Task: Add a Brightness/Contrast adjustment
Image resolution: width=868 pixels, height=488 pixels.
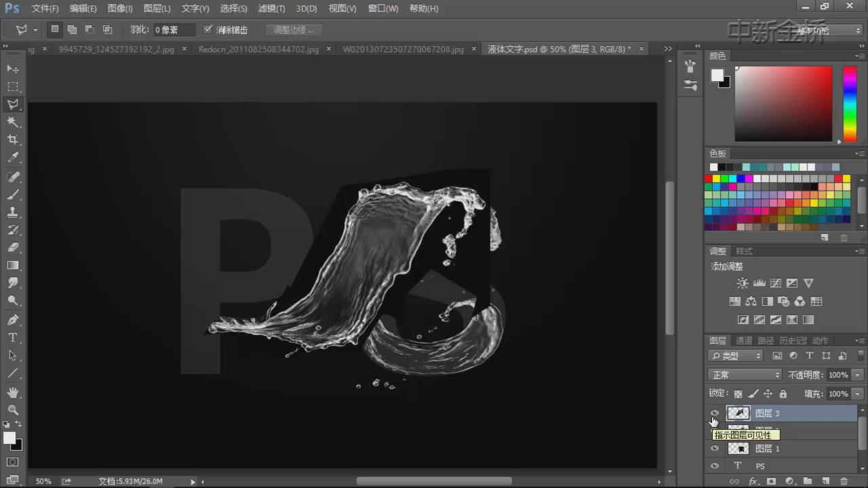Action: pyautogui.click(x=743, y=283)
